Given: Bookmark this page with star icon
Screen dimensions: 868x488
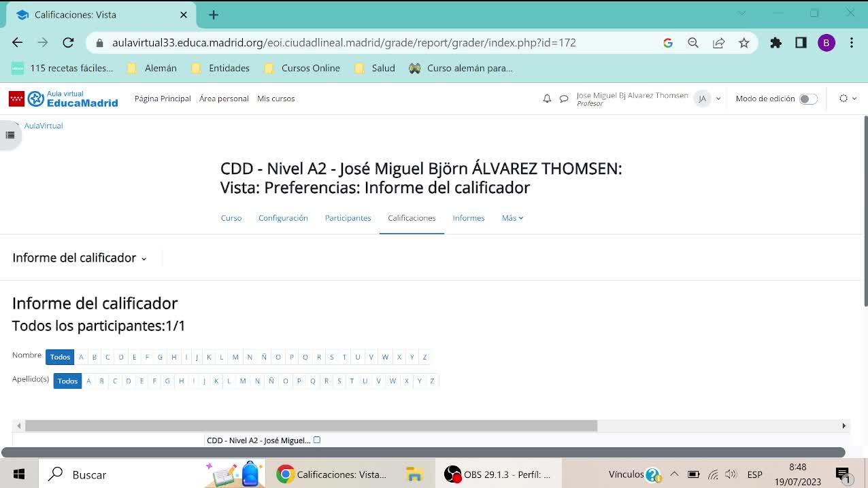Looking at the screenshot, I should pyautogui.click(x=744, y=43).
